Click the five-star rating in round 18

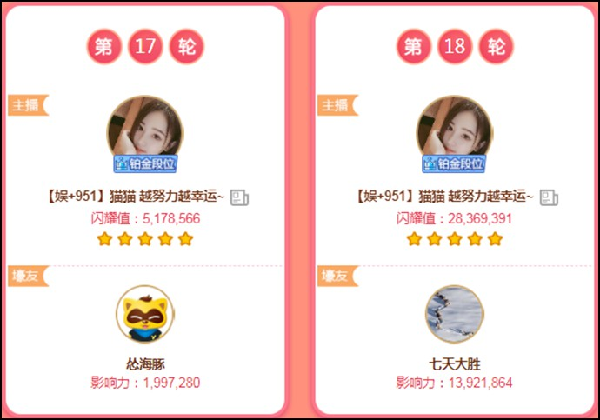[455, 239]
